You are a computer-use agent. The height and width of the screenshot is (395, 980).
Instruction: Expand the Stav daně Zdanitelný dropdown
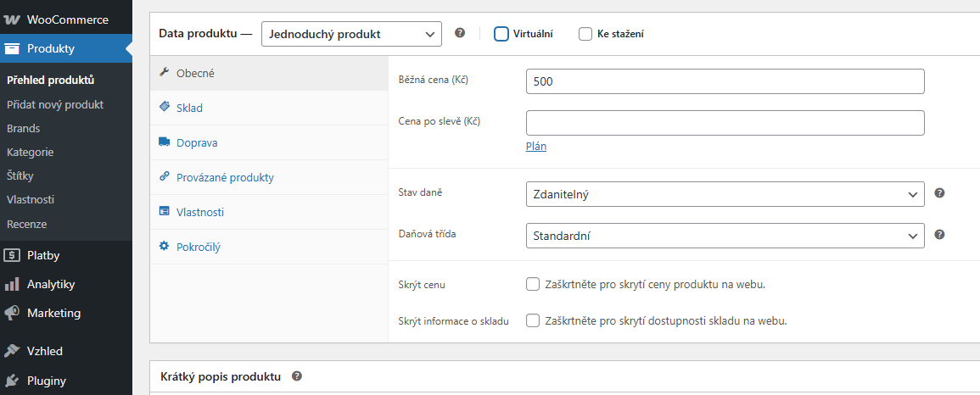point(725,194)
